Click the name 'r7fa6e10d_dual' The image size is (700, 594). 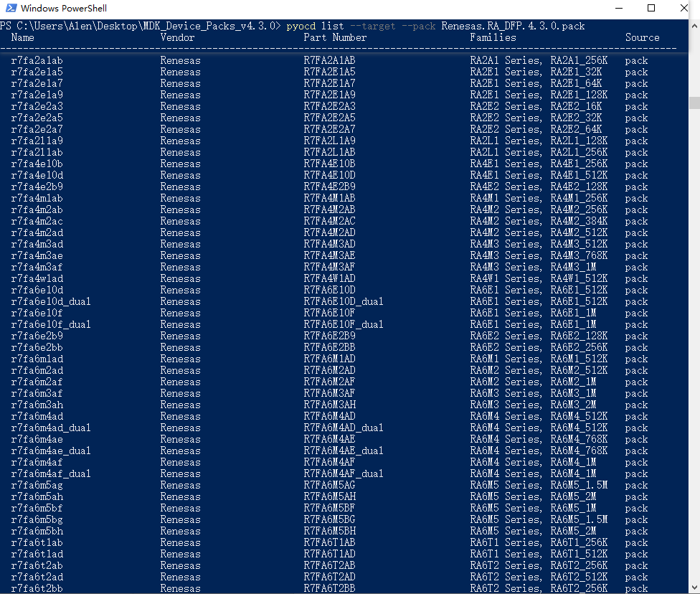(x=51, y=301)
